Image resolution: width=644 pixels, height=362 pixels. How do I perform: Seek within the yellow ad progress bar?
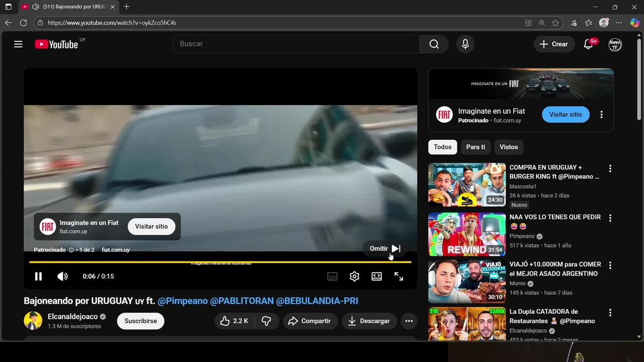pos(220,262)
